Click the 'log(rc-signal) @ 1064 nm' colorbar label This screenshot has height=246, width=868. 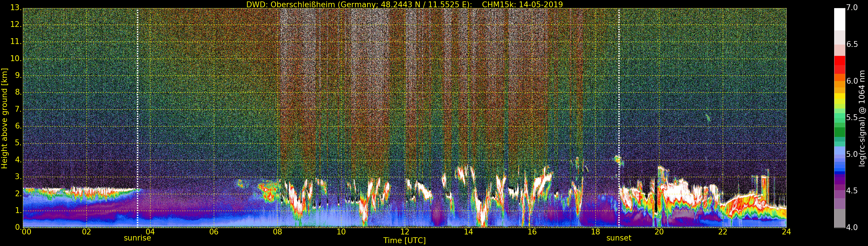[x=862, y=118]
